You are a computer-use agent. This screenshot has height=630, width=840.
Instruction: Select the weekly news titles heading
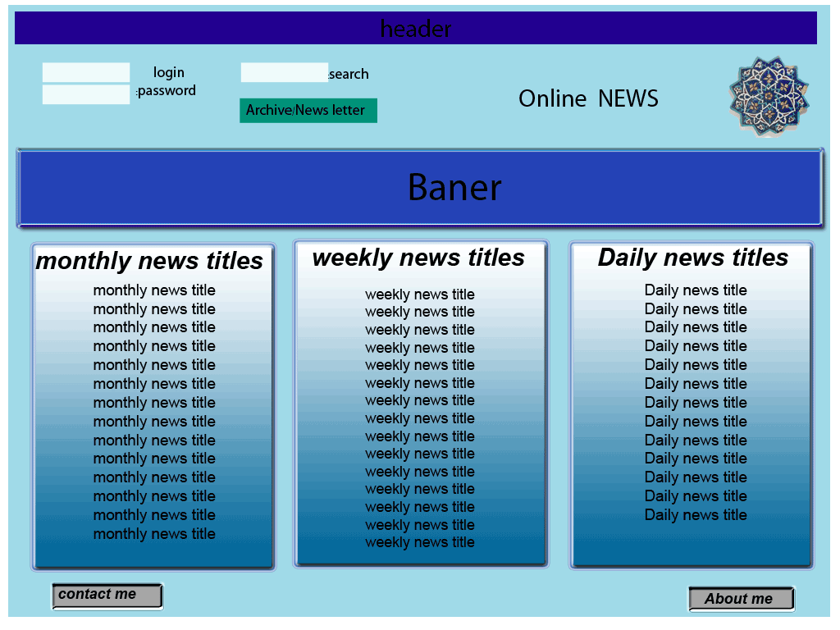click(418, 258)
